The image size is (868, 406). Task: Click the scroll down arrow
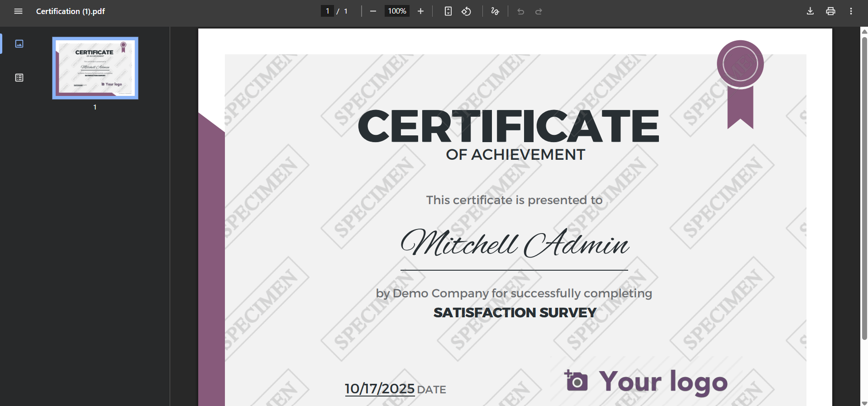coord(864,403)
